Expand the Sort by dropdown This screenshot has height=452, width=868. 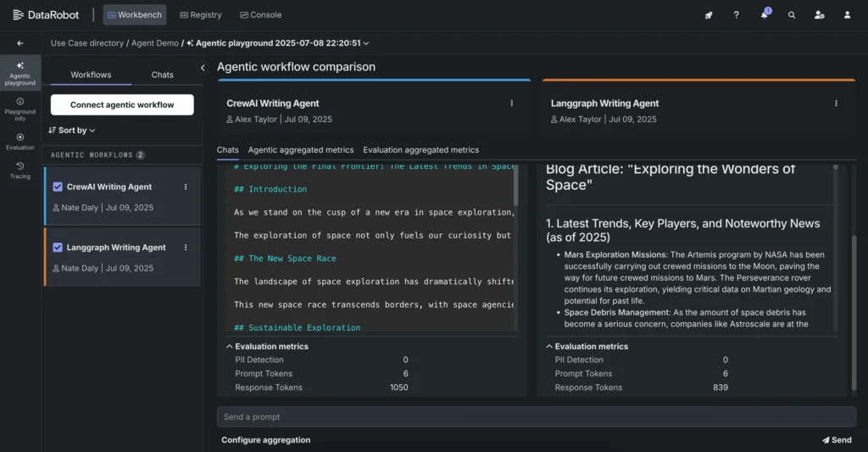[72, 131]
